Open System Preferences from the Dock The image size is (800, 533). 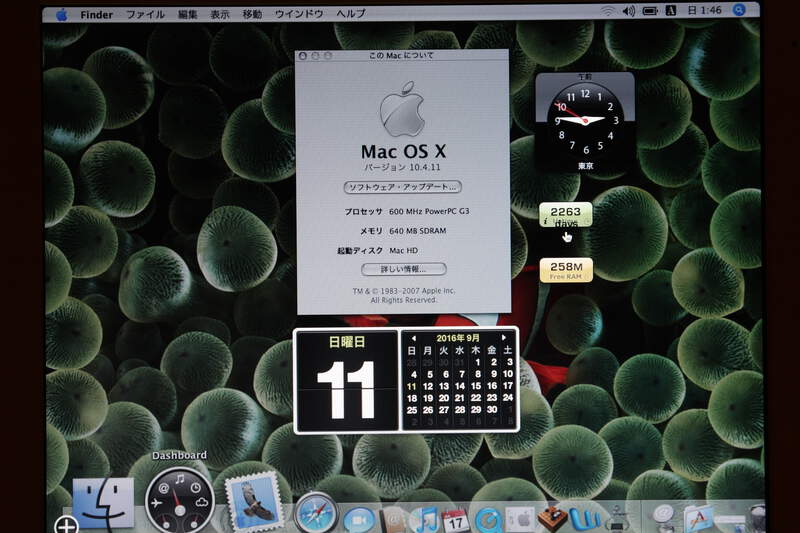519,519
